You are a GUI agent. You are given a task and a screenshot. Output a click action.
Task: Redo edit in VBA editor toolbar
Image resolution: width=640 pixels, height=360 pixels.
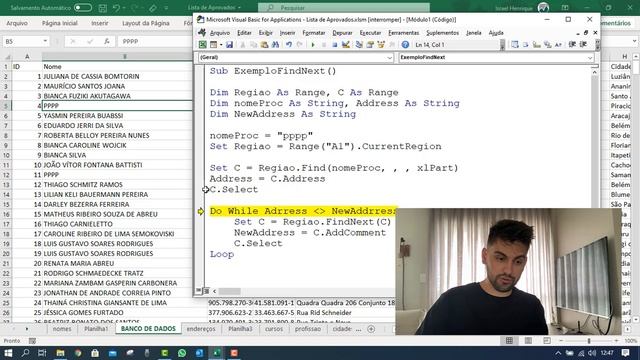300,45
